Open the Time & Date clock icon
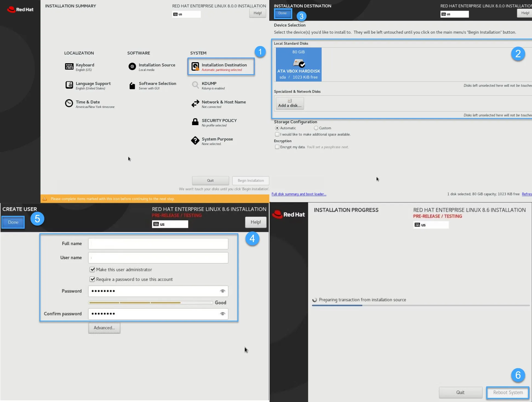The height and width of the screenshot is (402, 532). [69, 104]
